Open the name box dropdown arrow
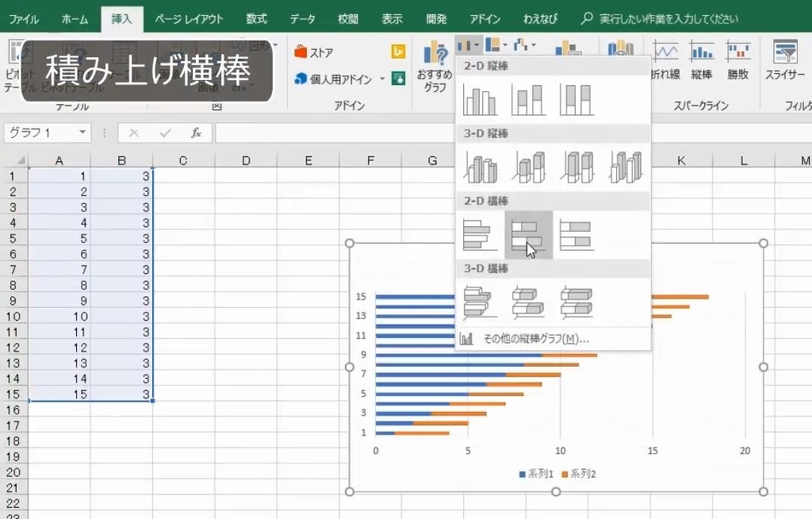The width and height of the screenshot is (812, 519). pyautogui.click(x=82, y=133)
